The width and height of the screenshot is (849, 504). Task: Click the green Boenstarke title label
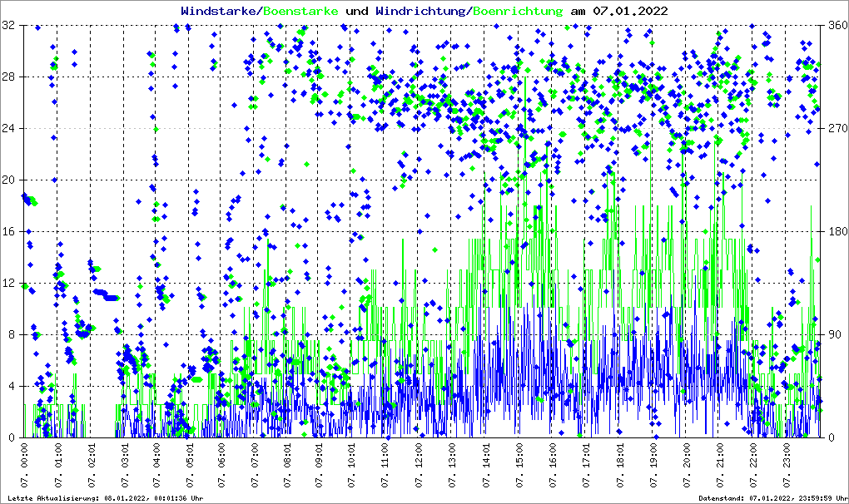coord(300,11)
